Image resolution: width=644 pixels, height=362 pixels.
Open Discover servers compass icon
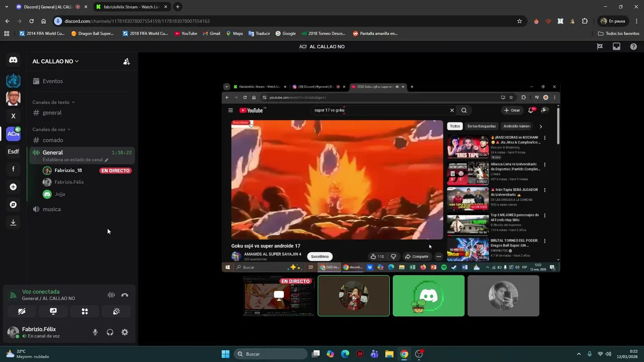(x=13, y=205)
